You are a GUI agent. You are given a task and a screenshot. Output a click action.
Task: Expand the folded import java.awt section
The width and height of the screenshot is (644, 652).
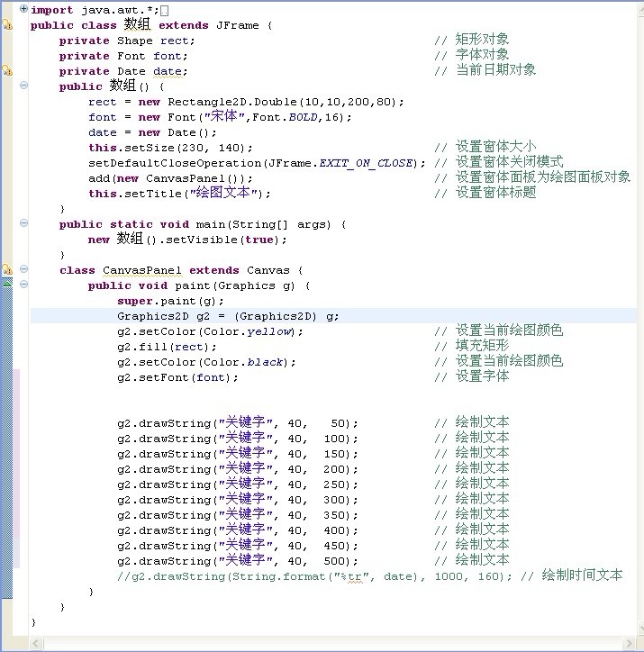point(23,9)
